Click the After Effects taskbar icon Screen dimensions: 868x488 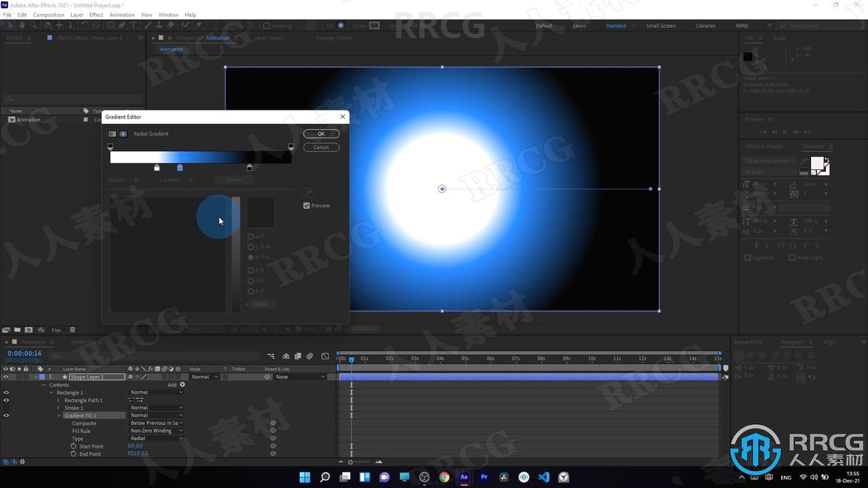click(464, 477)
